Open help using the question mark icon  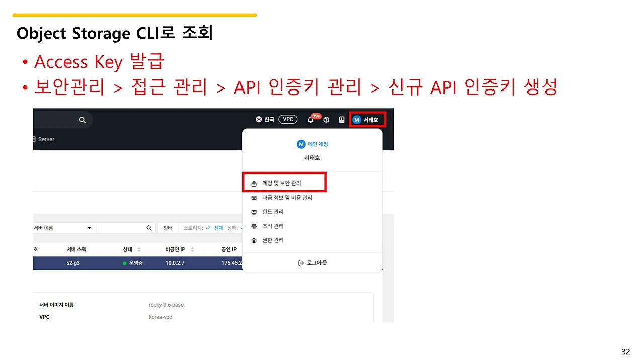326,120
